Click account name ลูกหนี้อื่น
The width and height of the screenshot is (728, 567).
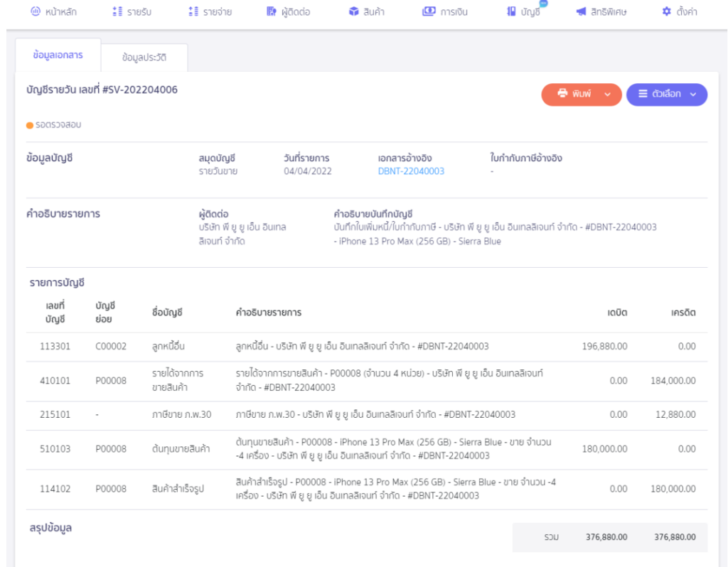pyautogui.click(x=168, y=347)
